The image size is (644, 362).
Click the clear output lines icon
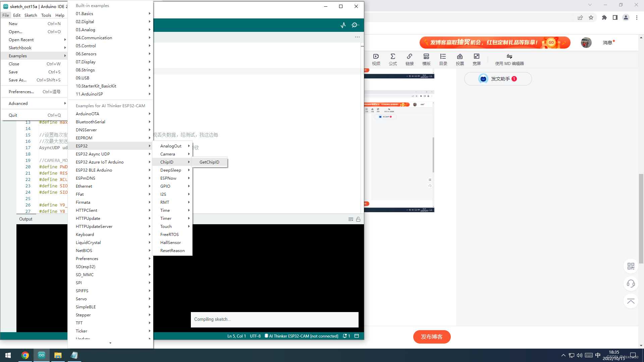pyautogui.click(x=351, y=219)
